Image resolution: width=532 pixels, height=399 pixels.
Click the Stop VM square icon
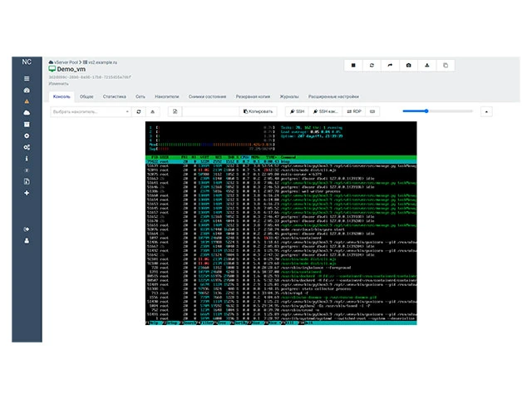tap(353, 65)
